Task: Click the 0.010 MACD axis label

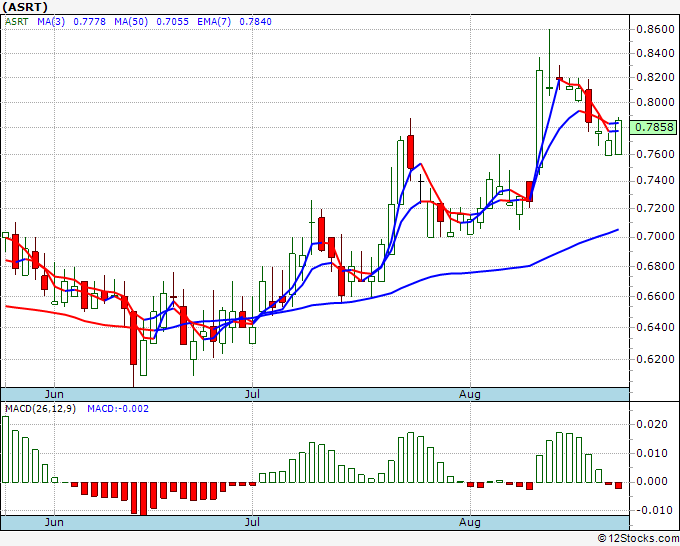Action: (x=652, y=454)
